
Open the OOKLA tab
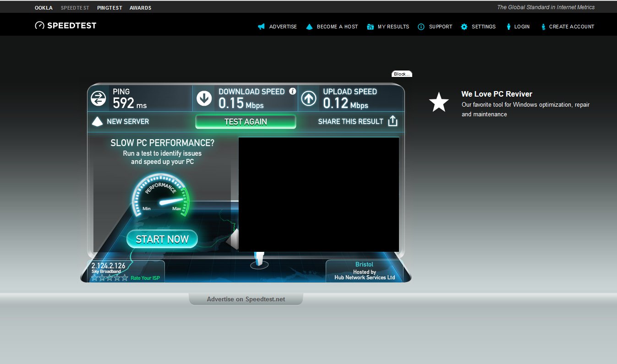click(x=44, y=8)
